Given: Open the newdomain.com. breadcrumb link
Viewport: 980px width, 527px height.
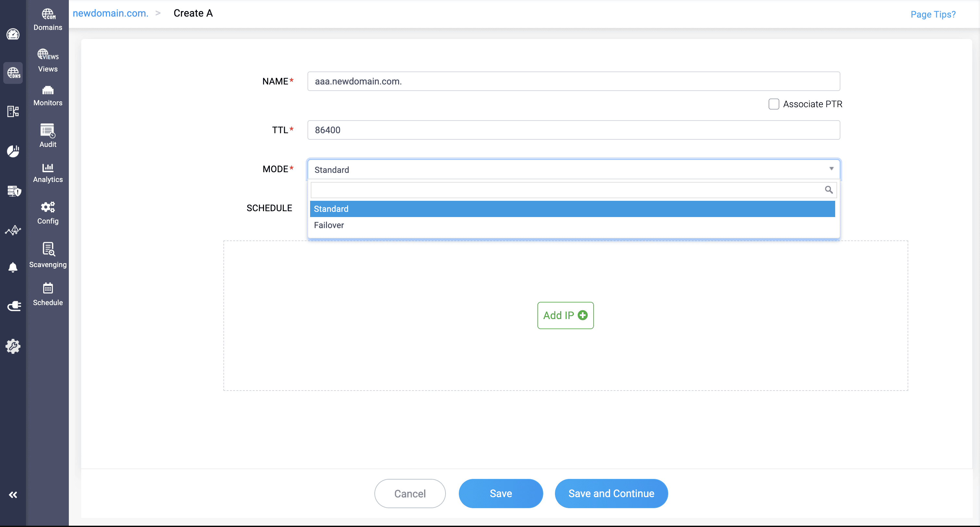Looking at the screenshot, I should [x=110, y=13].
